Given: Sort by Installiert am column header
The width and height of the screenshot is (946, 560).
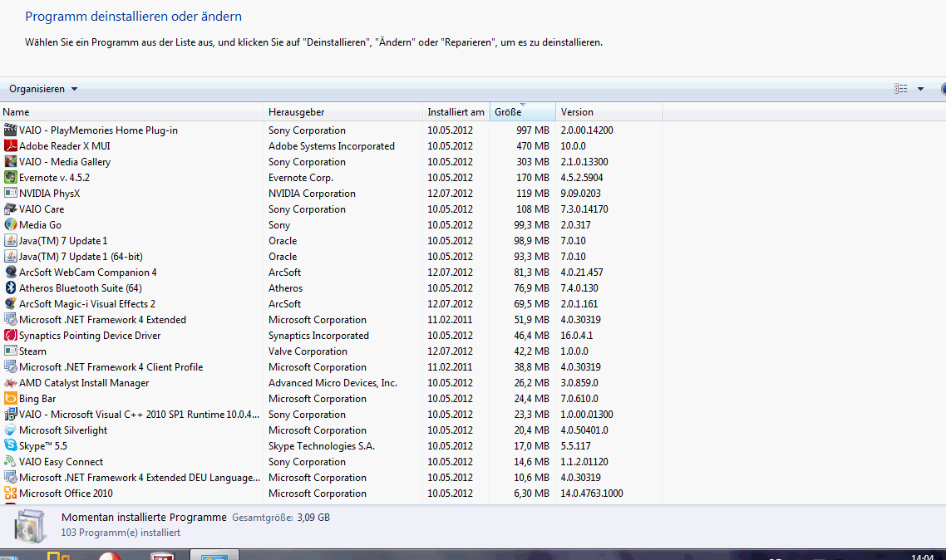Looking at the screenshot, I should 456,112.
